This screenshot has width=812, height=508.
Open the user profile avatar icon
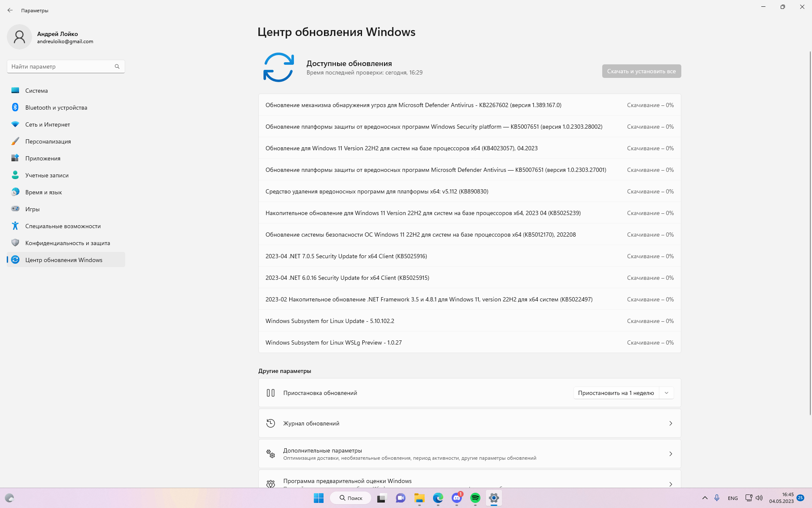click(x=19, y=37)
